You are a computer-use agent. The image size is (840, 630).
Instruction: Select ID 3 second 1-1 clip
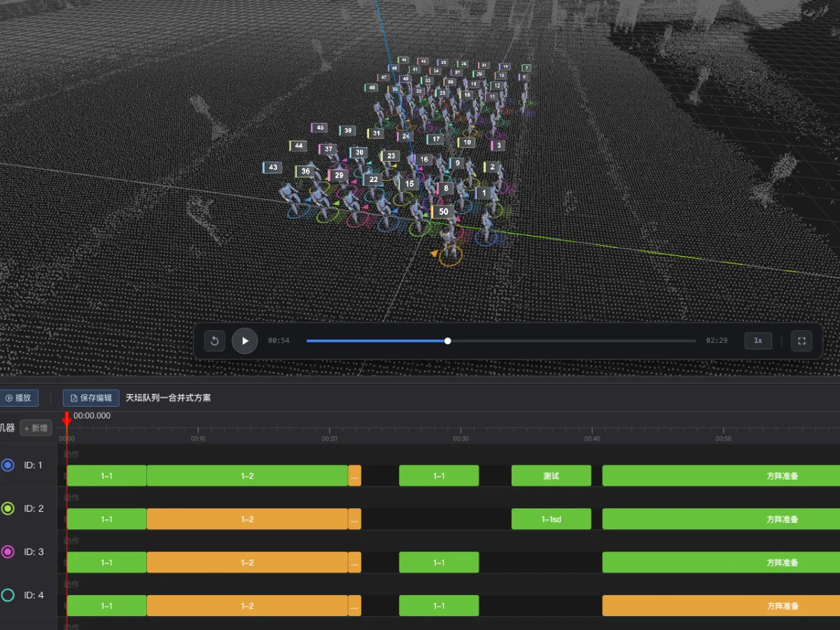(439, 563)
